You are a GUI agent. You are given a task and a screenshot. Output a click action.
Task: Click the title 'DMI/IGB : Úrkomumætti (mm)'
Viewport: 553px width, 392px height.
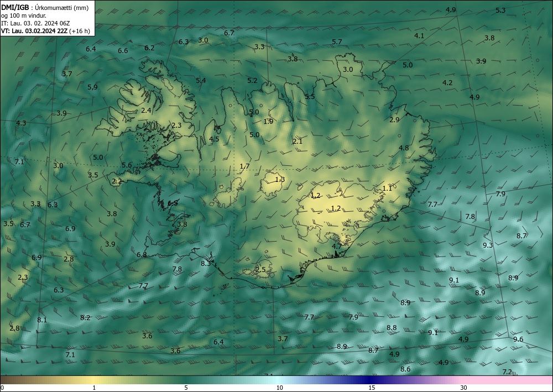45,8
